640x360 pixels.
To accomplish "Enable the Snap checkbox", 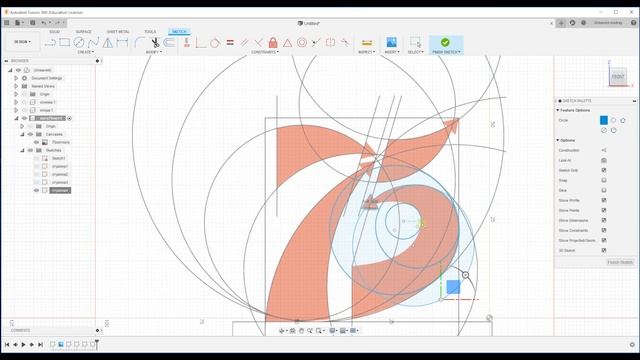I will click(x=604, y=180).
